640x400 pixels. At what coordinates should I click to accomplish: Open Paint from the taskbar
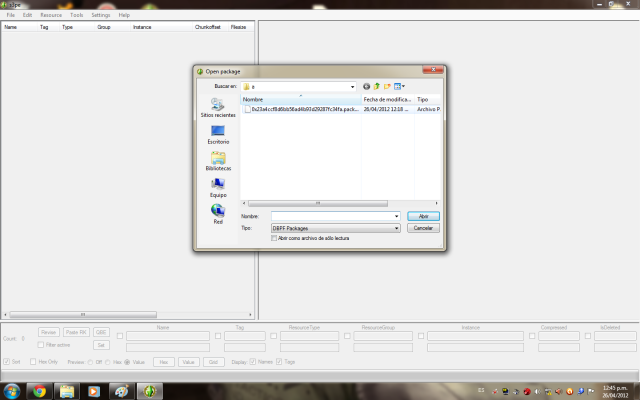point(122,391)
